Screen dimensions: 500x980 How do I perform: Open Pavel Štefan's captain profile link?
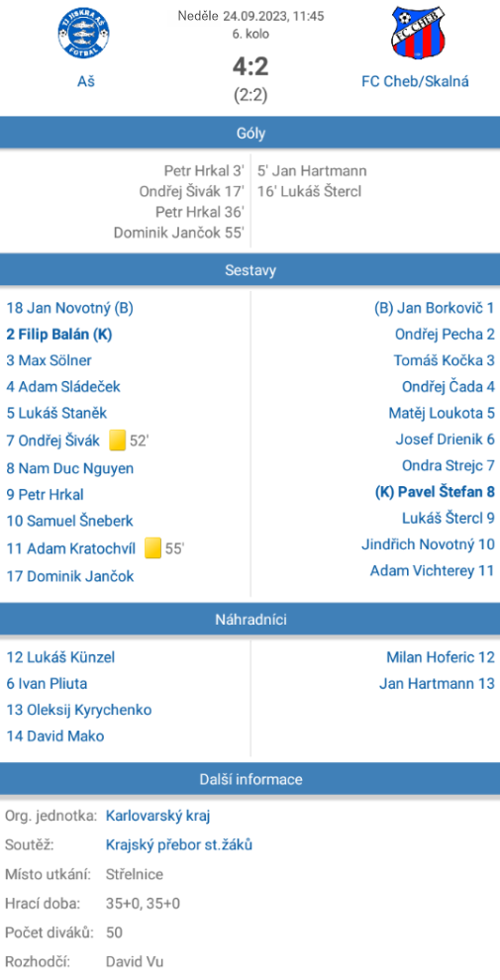click(x=435, y=492)
